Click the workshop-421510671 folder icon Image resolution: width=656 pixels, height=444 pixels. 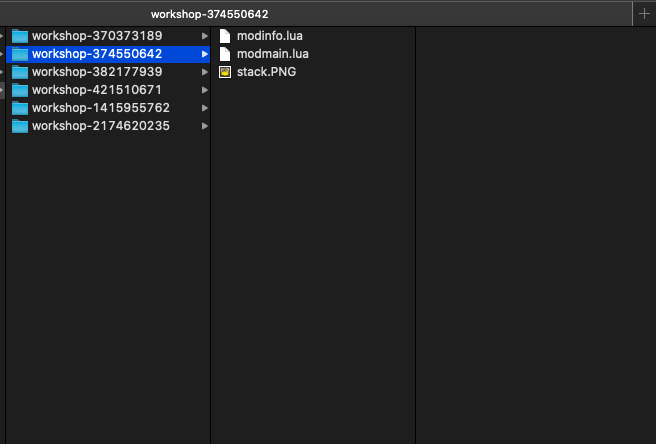(20, 90)
